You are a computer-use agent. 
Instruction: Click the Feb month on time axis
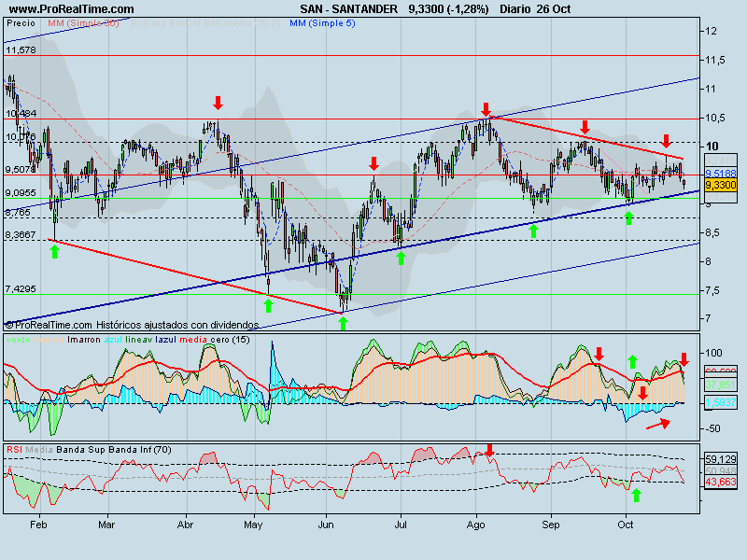(38, 525)
